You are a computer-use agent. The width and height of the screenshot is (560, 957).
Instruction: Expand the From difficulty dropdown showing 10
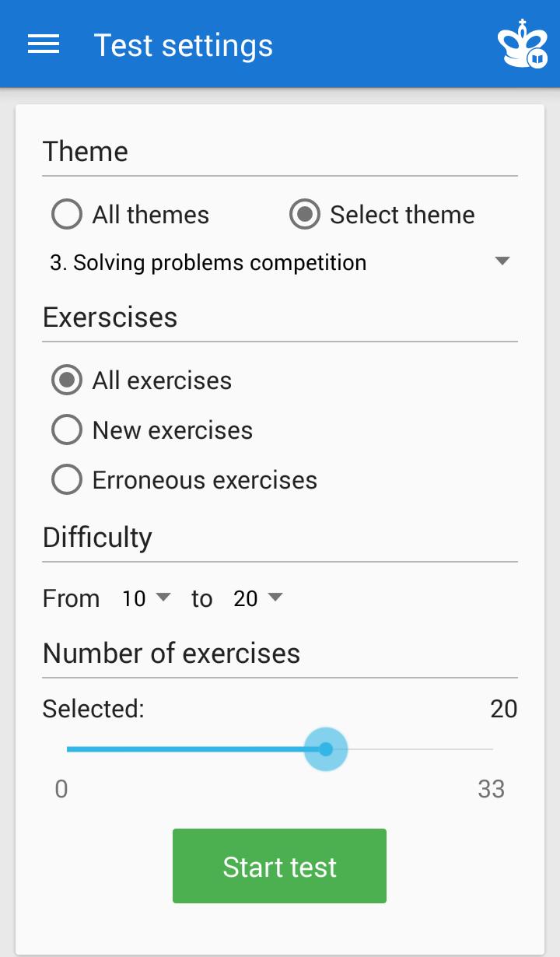(145, 598)
